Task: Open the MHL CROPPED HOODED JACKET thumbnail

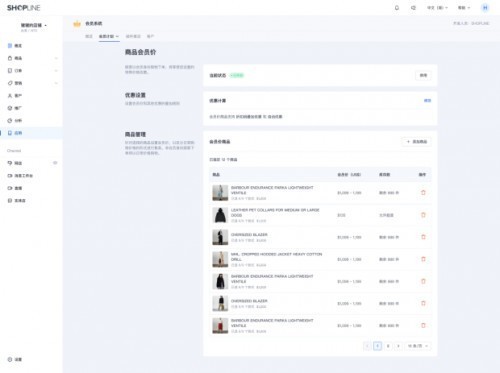Action: pyautogui.click(x=220, y=259)
